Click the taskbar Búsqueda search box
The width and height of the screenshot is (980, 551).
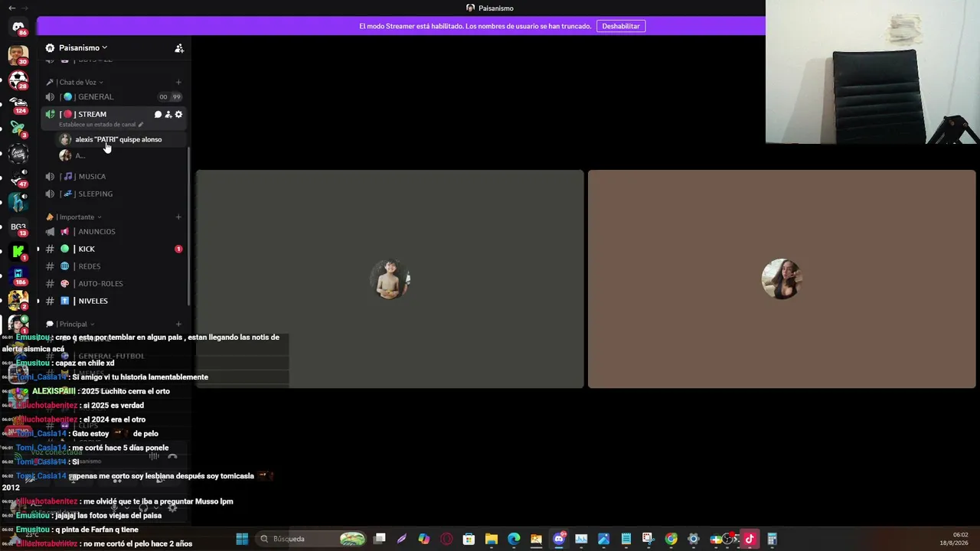[x=312, y=539]
